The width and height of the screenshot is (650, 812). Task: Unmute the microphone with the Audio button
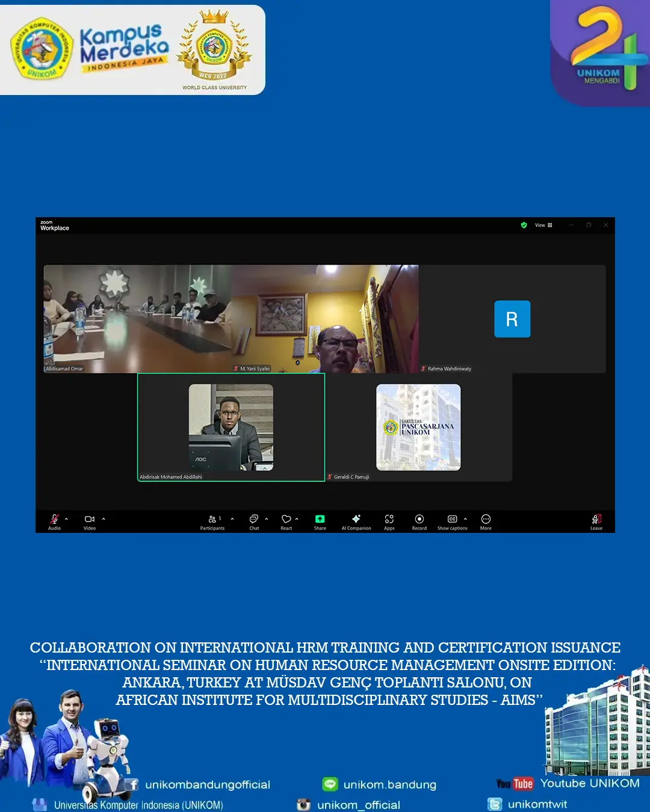click(x=54, y=520)
